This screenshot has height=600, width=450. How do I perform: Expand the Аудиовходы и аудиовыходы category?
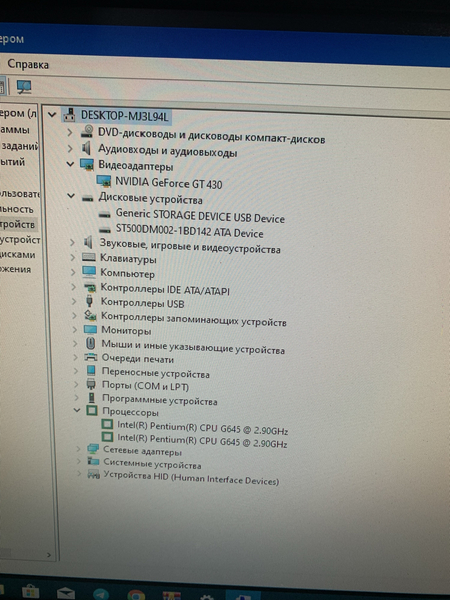(x=70, y=148)
